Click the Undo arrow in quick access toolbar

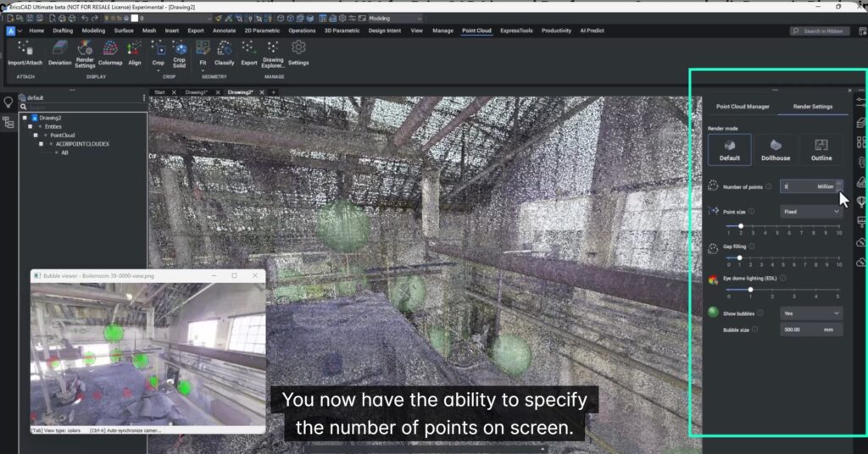[x=86, y=19]
